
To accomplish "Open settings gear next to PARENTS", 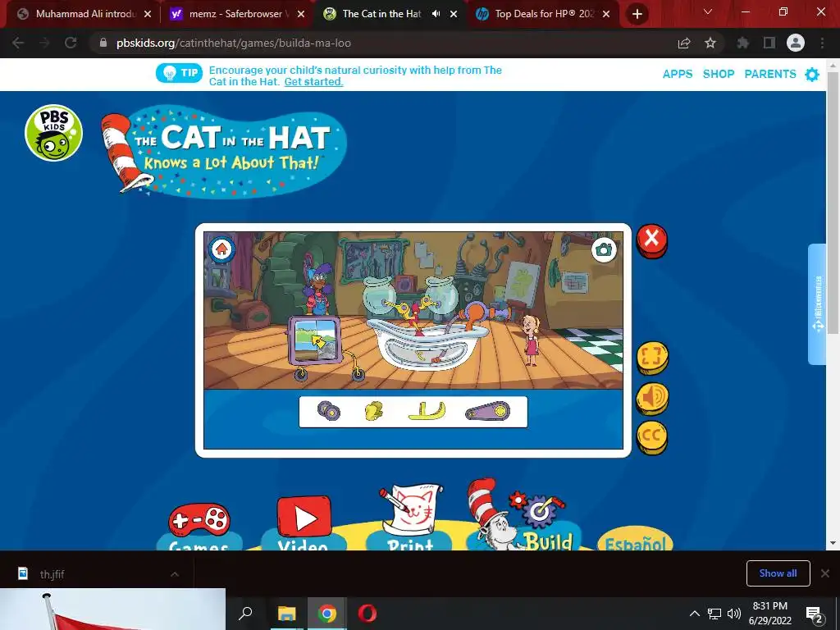I will 812,75.
